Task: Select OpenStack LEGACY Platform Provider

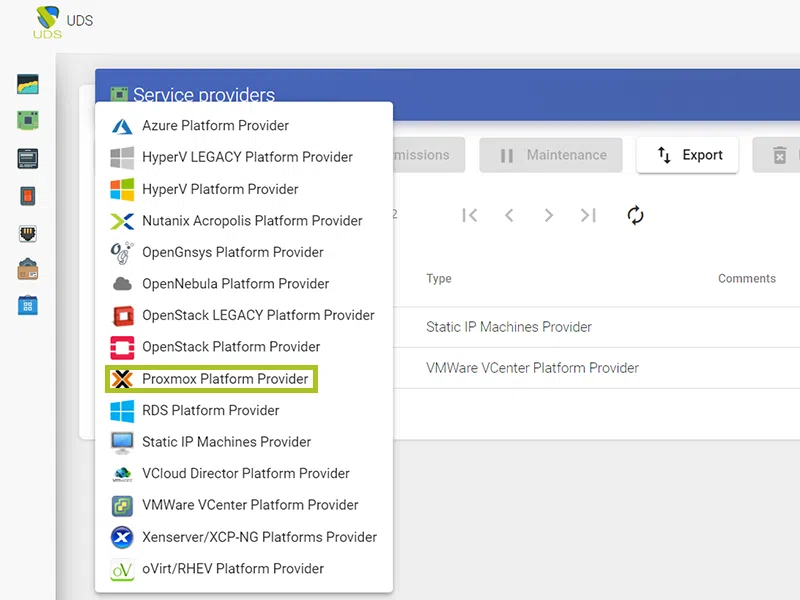Action: tap(244, 316)
